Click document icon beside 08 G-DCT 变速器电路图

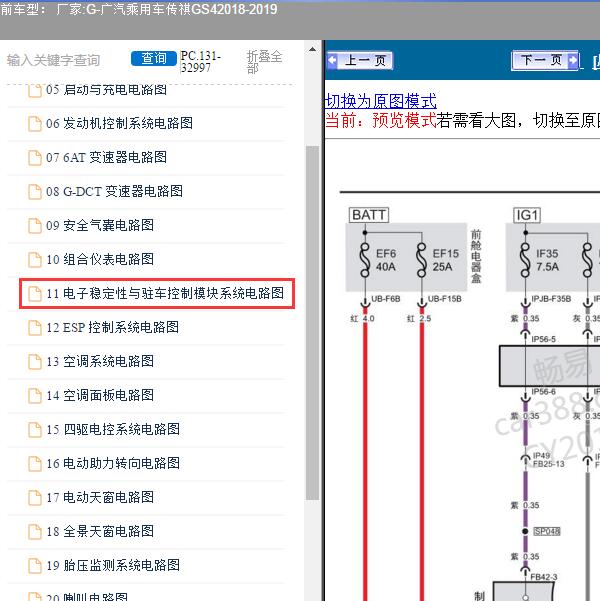coord(35,192)
